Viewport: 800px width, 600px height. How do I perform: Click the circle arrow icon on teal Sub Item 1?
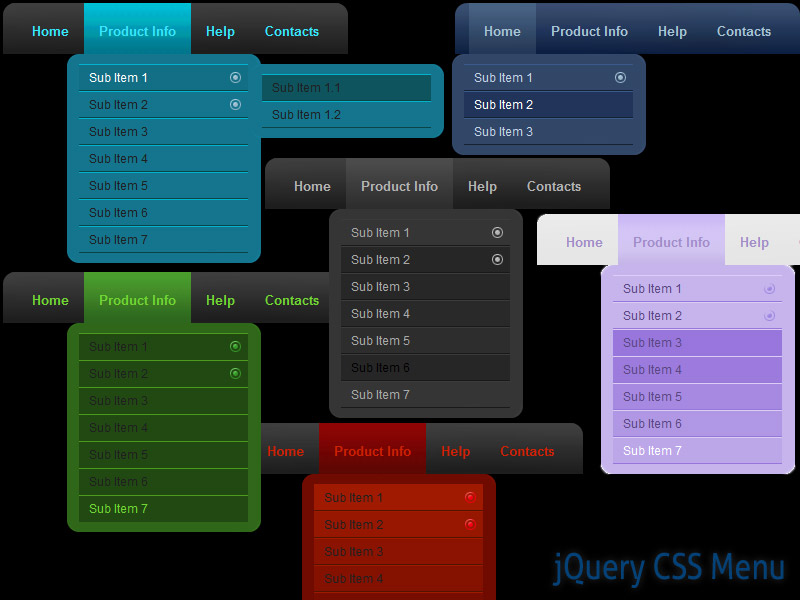235,77
